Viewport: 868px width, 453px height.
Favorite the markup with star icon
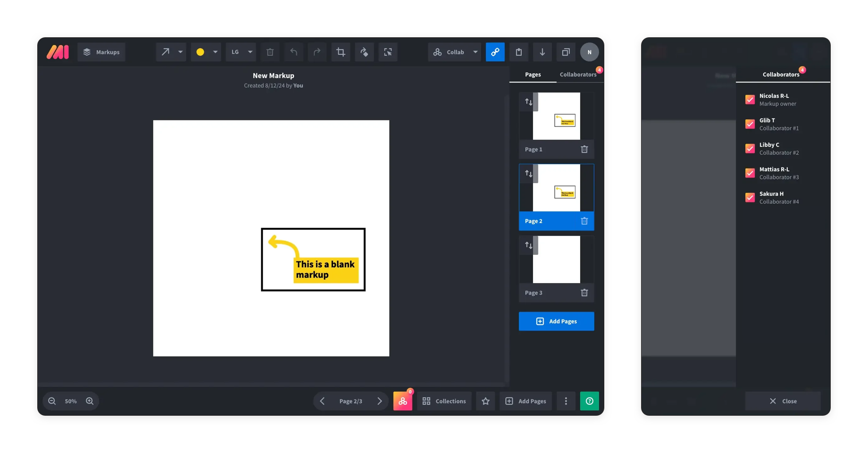pos(485,401)
